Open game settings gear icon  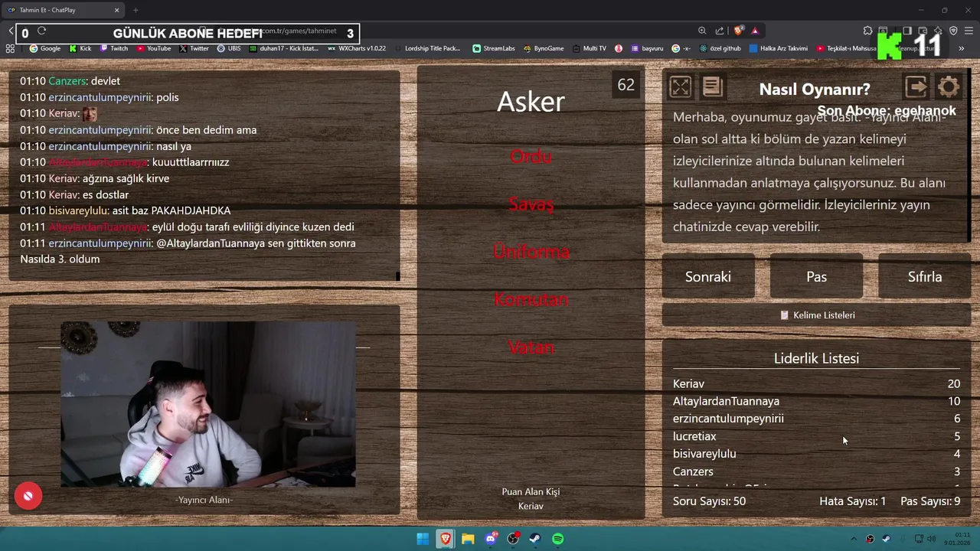tap(948, 87)
